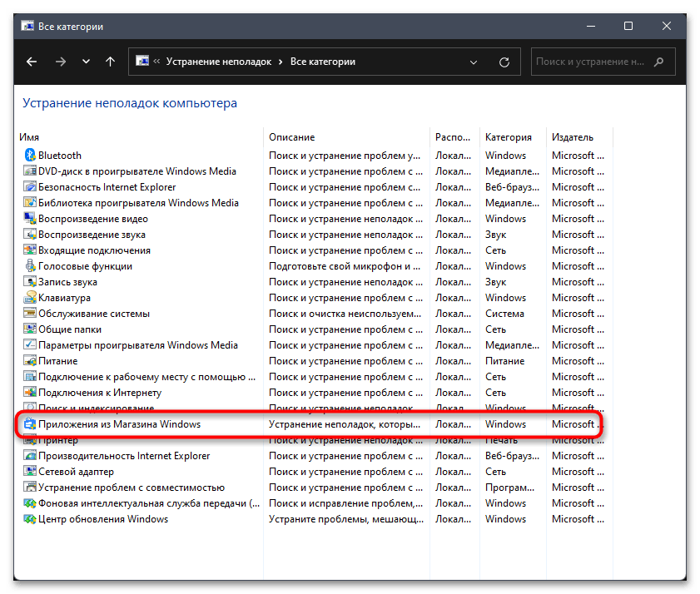Viewport: 700px width, 594px height.
Task: Sort list by Категория column header
Action: pyautogui.click(x=508, y=137)
